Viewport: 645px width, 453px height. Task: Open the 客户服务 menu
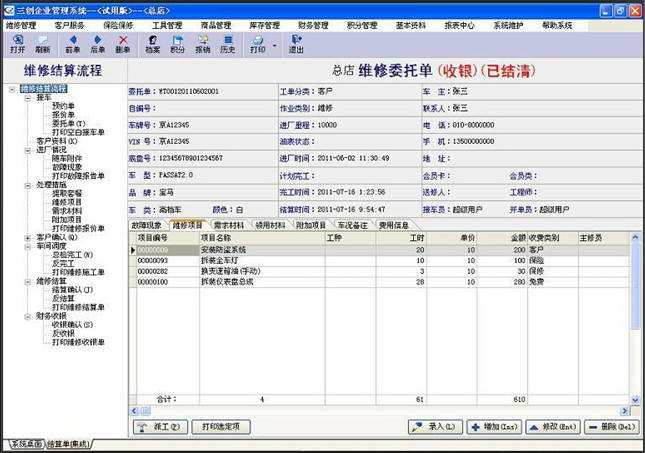tap(69, 26)
